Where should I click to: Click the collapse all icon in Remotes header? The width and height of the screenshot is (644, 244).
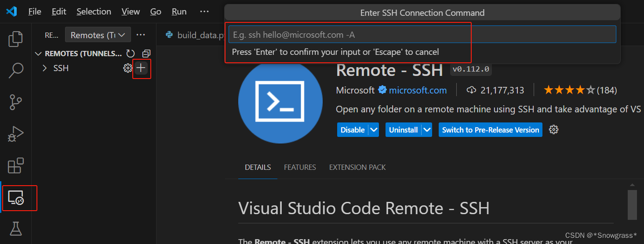(x=146, y=54)
